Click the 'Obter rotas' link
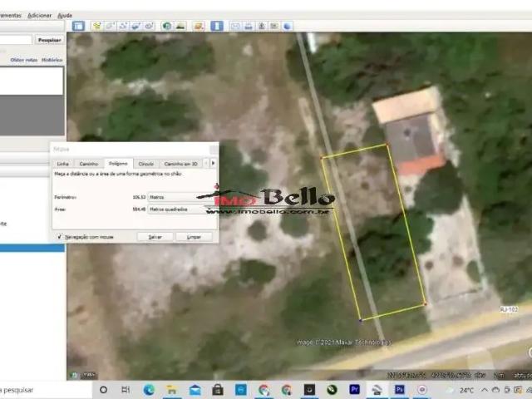 click(22, 60)
